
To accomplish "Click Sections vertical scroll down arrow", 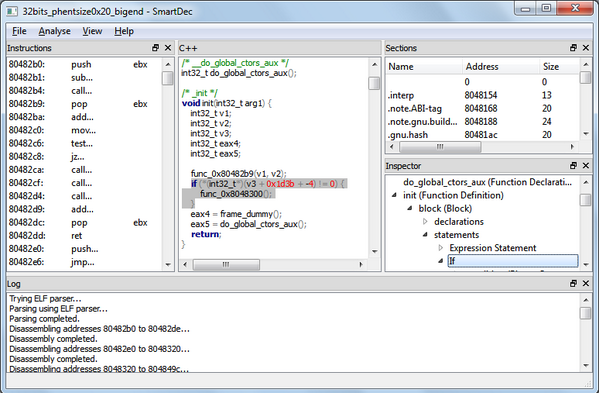I will (x=586, y=134).
